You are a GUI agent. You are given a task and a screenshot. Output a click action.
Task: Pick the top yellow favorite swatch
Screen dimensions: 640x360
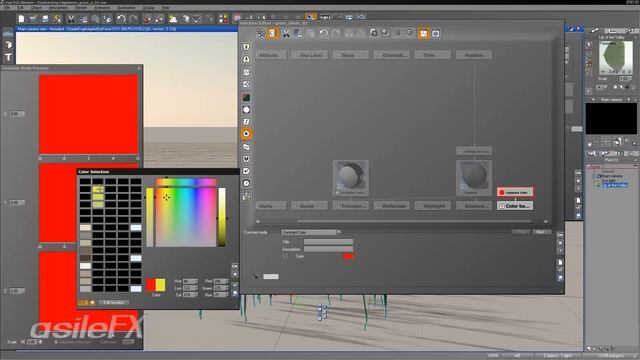(x=98, y=189)
